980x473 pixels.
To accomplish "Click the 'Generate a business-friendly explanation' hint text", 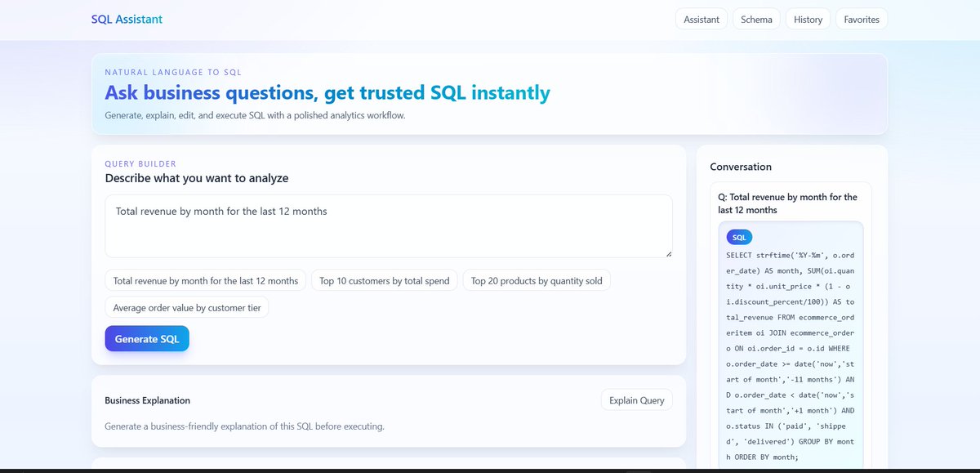I will [244, 426].
